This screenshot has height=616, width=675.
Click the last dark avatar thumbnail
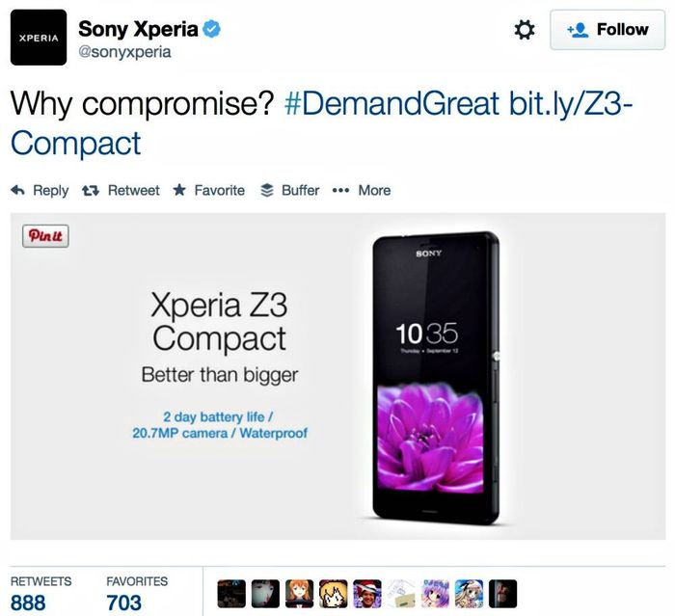[x=502, y=594]
